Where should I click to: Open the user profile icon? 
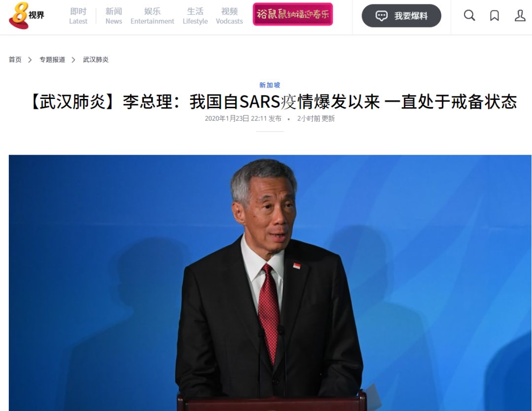tap(520, 16)
